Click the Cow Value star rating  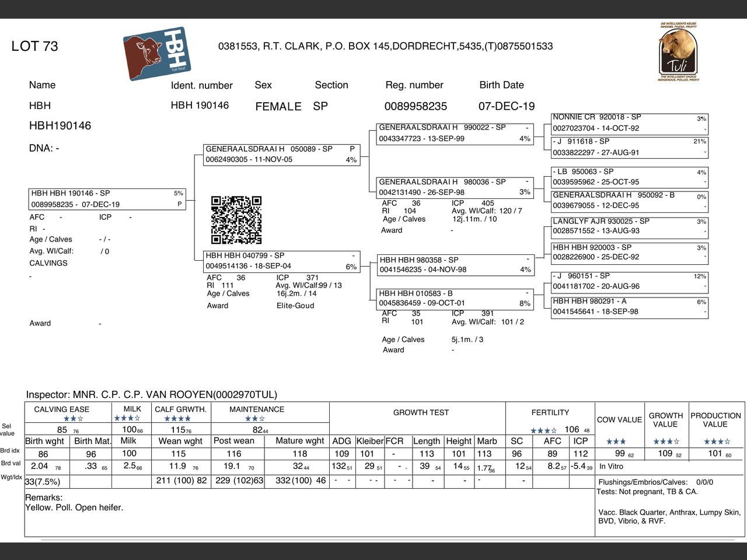click(x=616, y=442)
